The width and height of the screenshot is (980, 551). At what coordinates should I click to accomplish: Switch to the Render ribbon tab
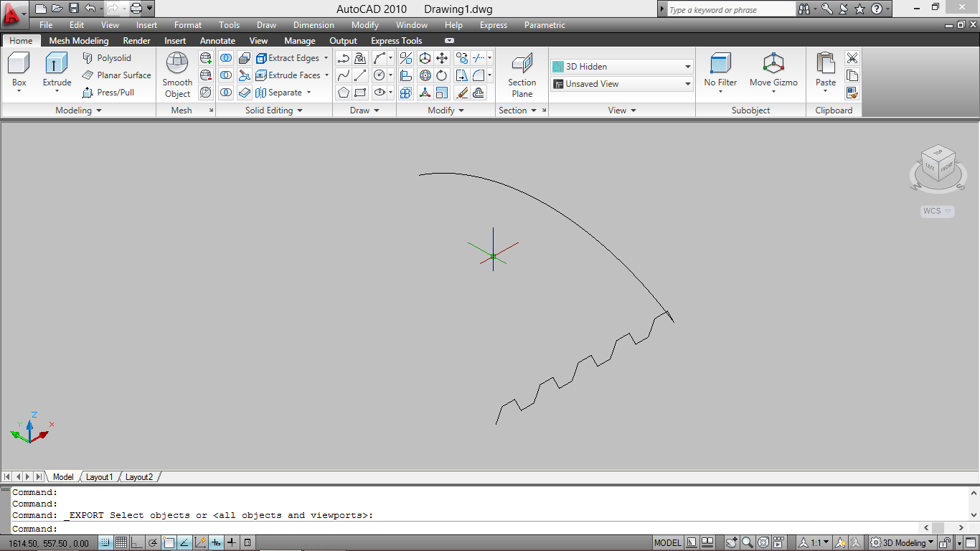(136, 41)
